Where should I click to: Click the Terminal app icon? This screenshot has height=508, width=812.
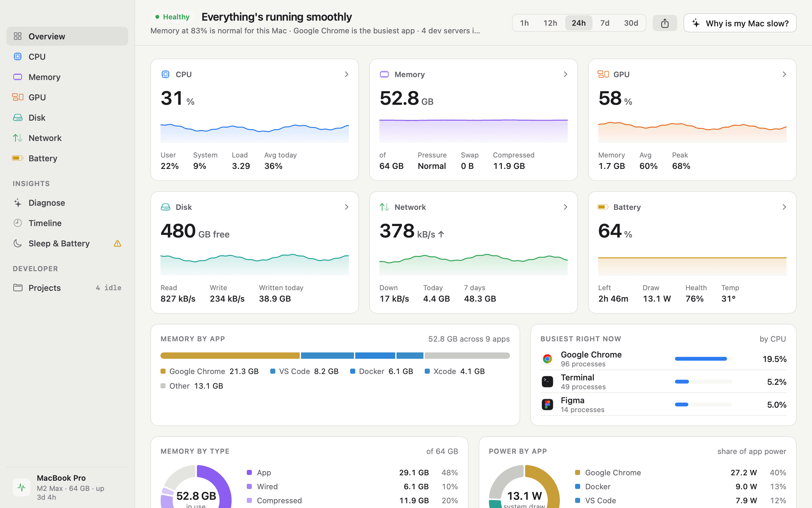tap(547, 382)
